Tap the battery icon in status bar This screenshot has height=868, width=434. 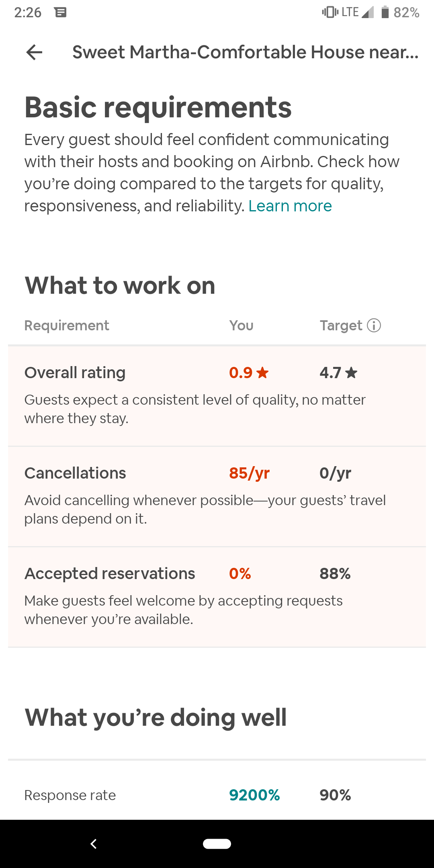click(385, 12)
